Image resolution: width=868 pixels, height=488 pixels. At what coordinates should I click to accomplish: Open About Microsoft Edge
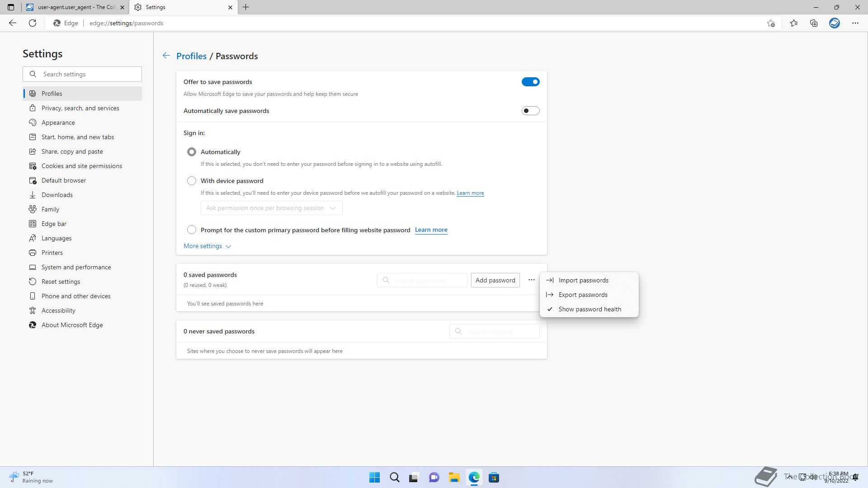[82, 325]
